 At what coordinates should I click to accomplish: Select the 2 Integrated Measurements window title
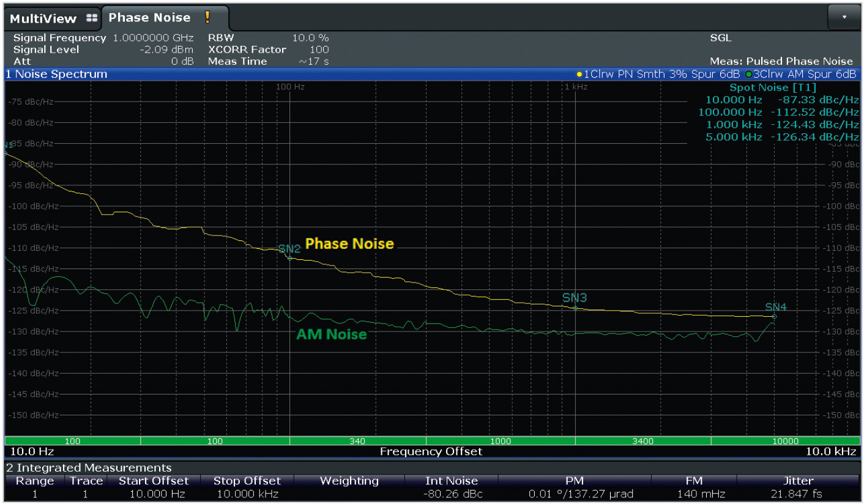click(x=89, y=468)
